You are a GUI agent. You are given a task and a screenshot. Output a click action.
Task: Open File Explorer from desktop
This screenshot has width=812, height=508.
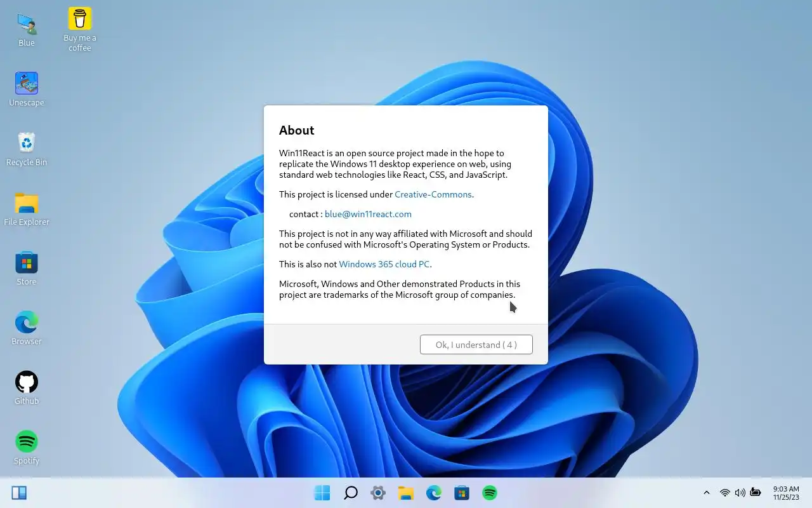point(27,208)
